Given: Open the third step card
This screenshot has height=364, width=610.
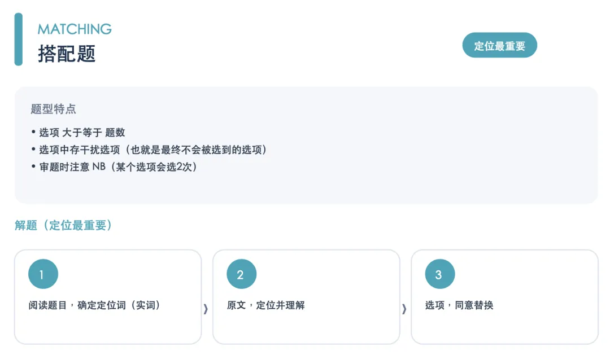Looking at the screenshot, I should pos(504,297).
